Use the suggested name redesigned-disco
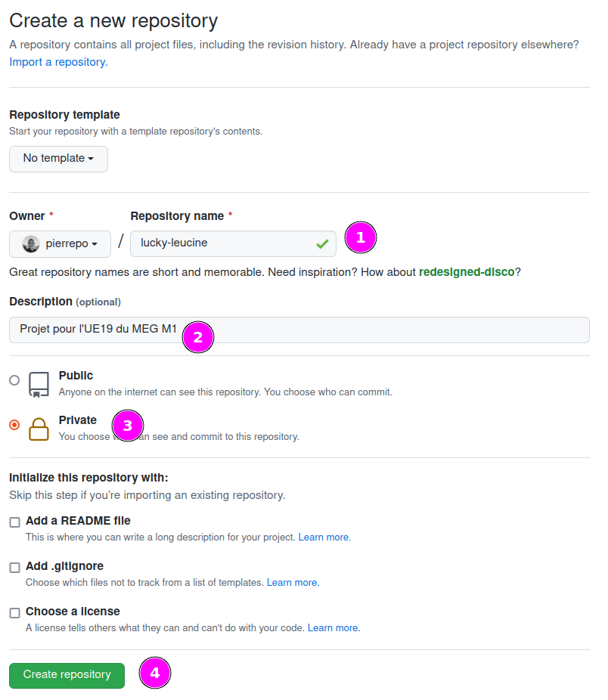Screen dimensions: 608x700 tap(467, 271)
